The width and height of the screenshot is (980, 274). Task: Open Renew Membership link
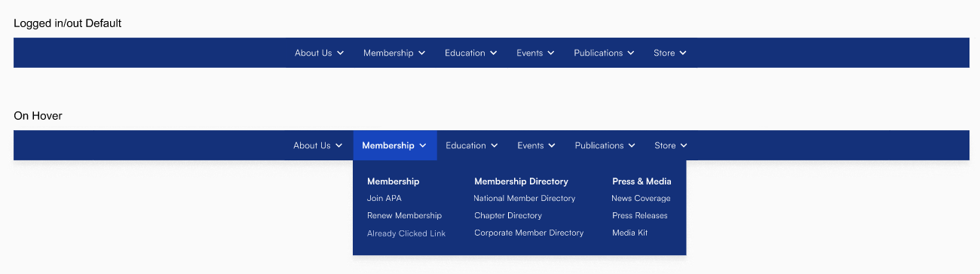pos(404,215)
